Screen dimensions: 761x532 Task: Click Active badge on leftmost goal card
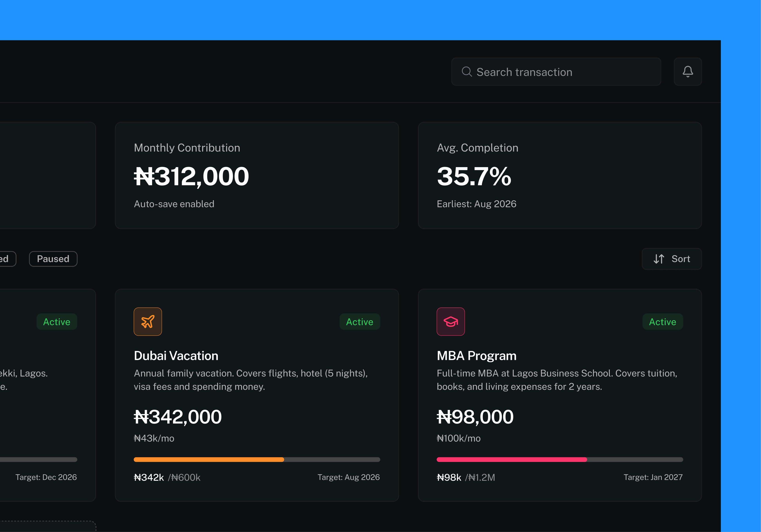coord(57,322)
